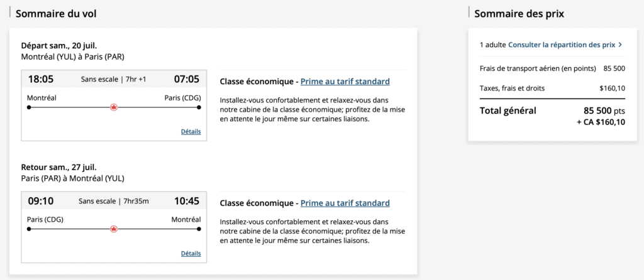The width and height of the screenshot is (644, 280).
Task: Click the Retour sam., 27 juil. header
Action: click(x=58, y=168)
